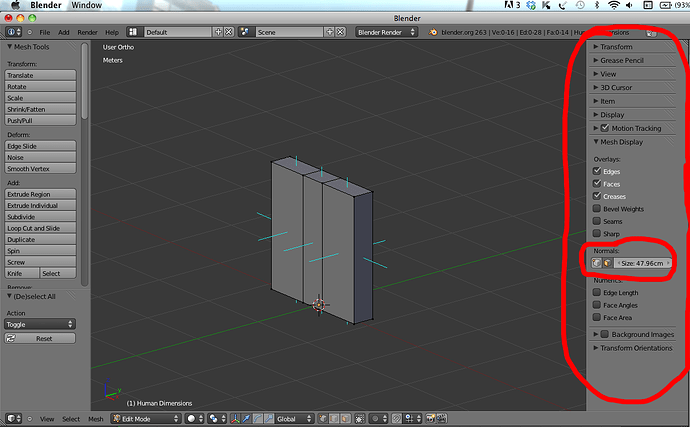
Task: Open the Render menu
Action: tap(88, 32)
